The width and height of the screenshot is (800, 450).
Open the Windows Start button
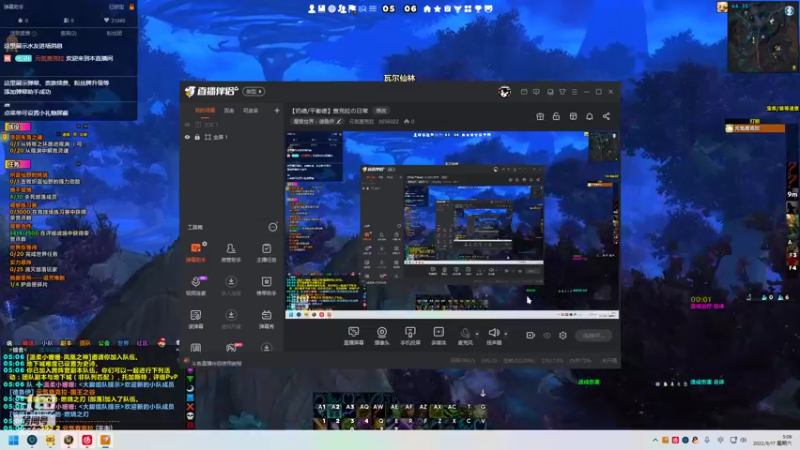tap(14, 440)
